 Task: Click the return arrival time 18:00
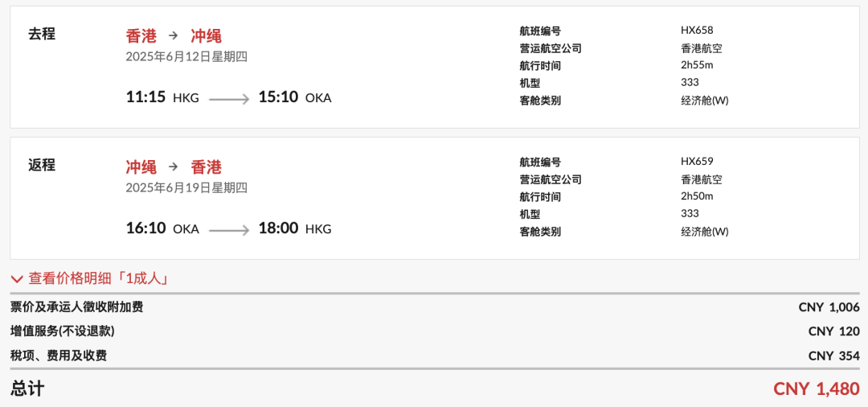pos(278,228)
